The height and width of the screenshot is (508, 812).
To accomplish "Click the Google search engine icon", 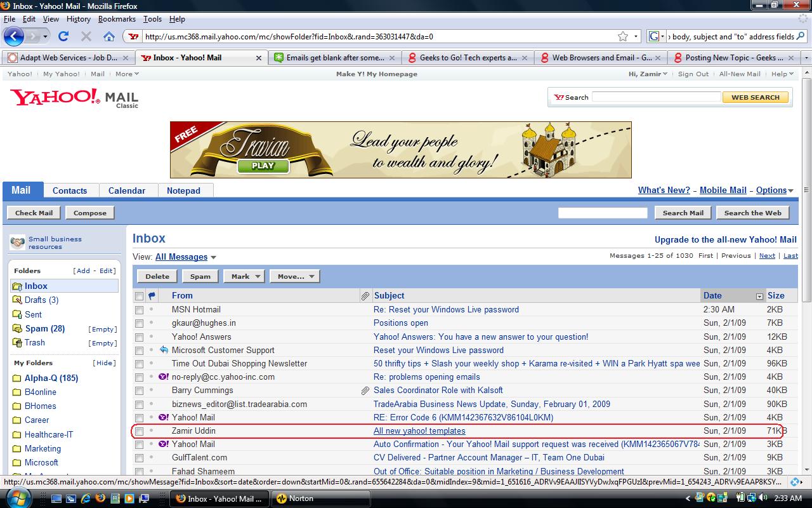I will pos(653,37).
